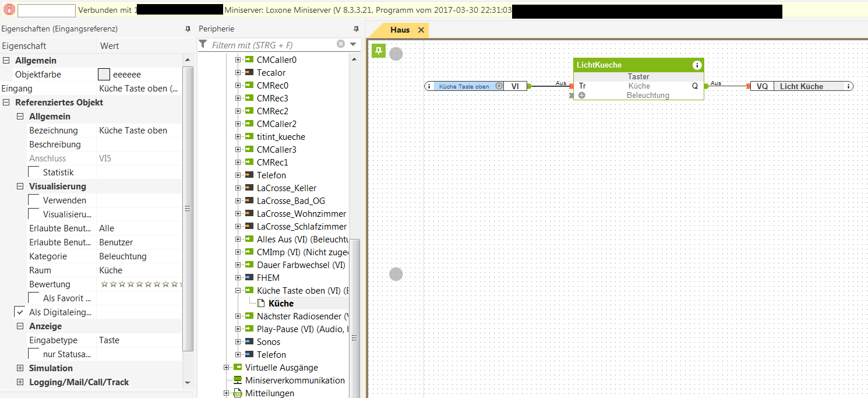This screenshot has height=398, width=868.
Task: Click the Raum value Küche
Action: point(111,270)
